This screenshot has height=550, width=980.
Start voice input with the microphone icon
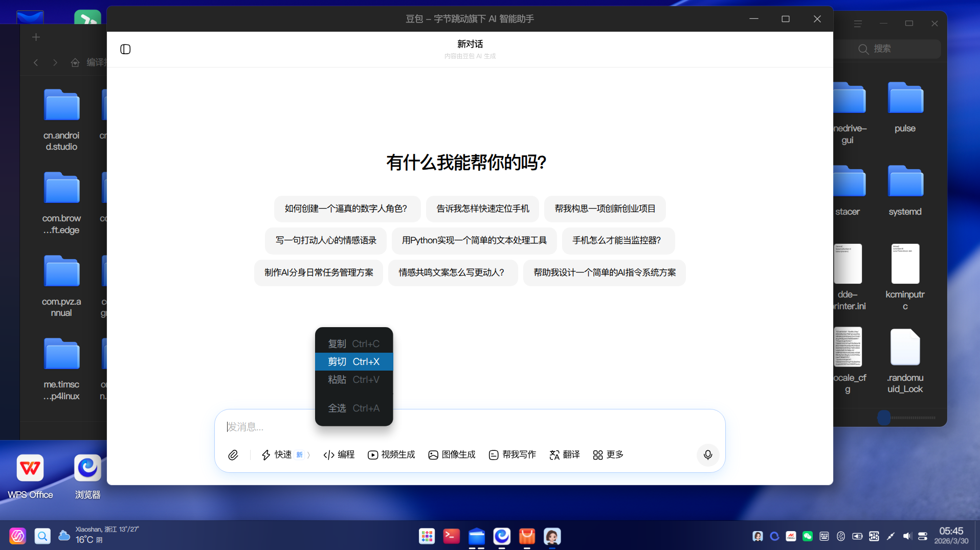(708, 455)
